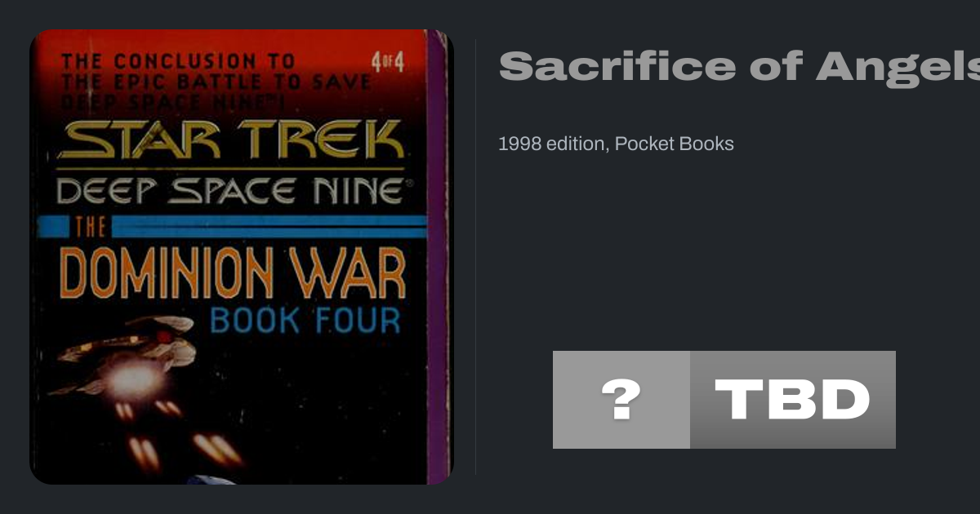
Task: Click the question mark score box
Action: (x=621, y=400)
